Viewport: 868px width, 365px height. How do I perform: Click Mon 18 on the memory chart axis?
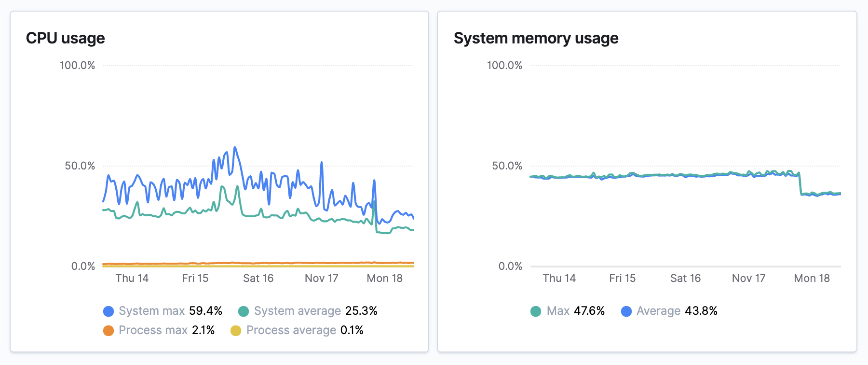click(812, 279)
